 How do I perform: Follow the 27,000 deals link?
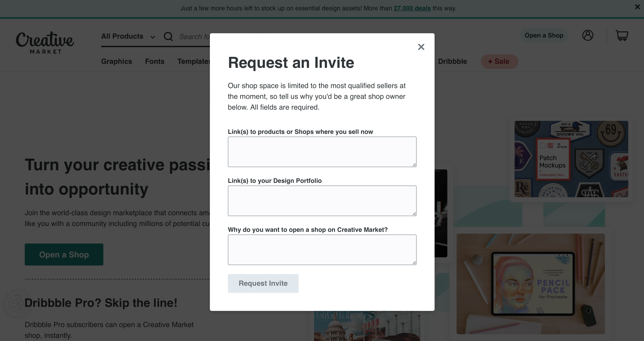click(x=412, y=8)
